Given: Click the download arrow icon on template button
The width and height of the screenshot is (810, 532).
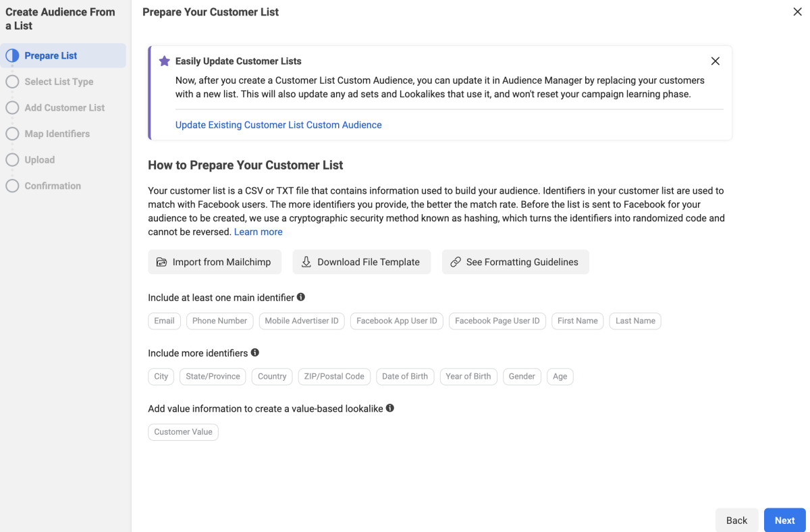Looking at the screenshot, I should point(306,261).
